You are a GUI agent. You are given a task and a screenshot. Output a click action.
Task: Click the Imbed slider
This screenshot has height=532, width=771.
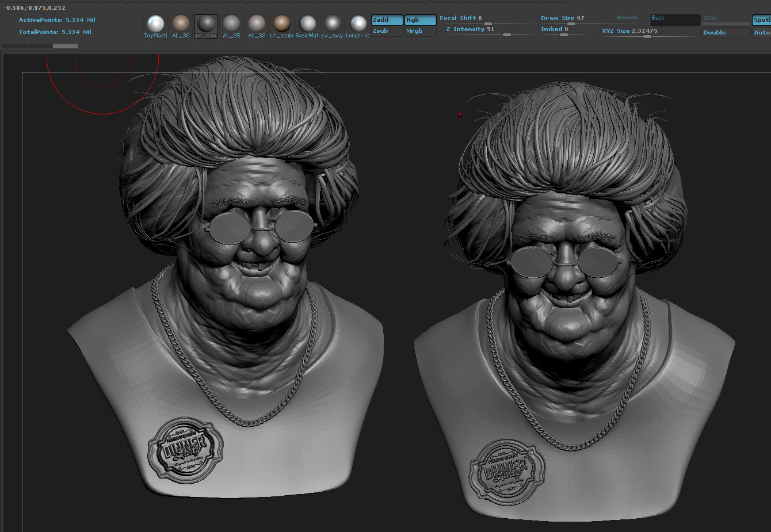[x=563, y=31]
